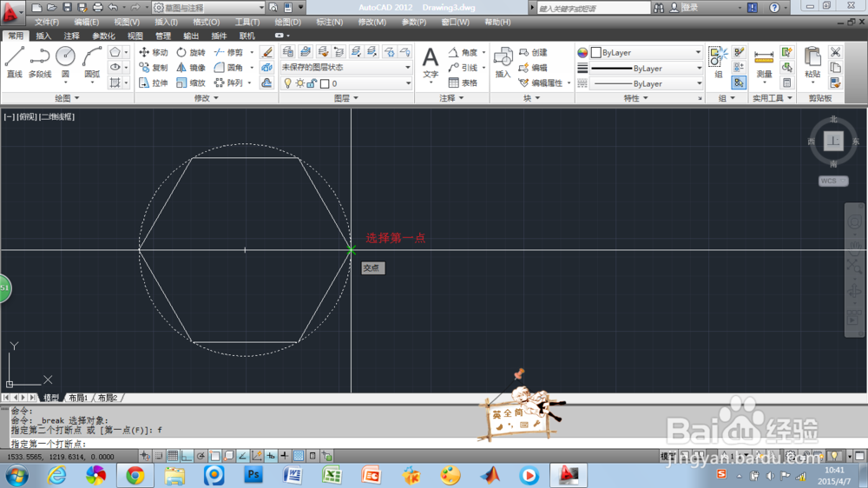Open the linetype ByLayer dropdown
Image resolution: width=868 pixels, height=488 pixels.
(x=646, y=83)
